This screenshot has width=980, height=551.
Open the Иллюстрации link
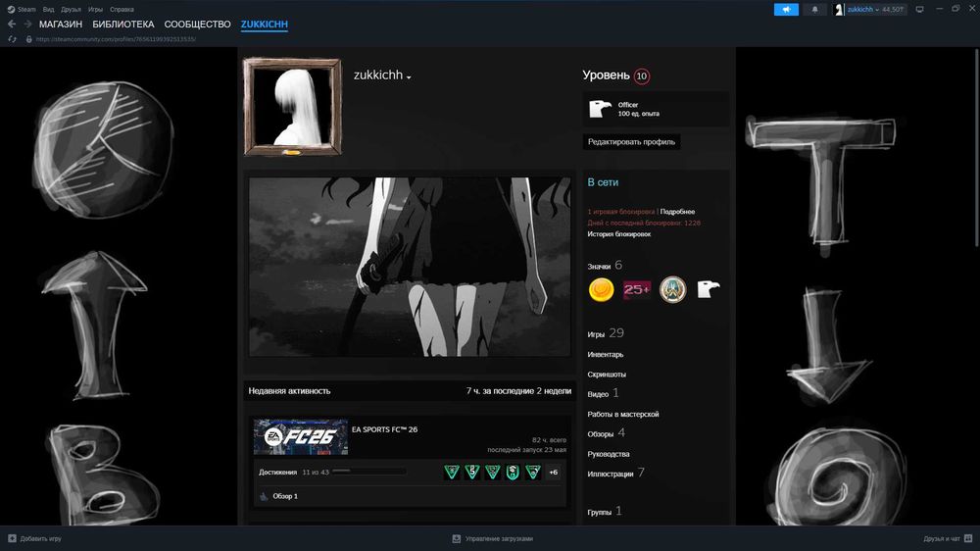(615, 474)
